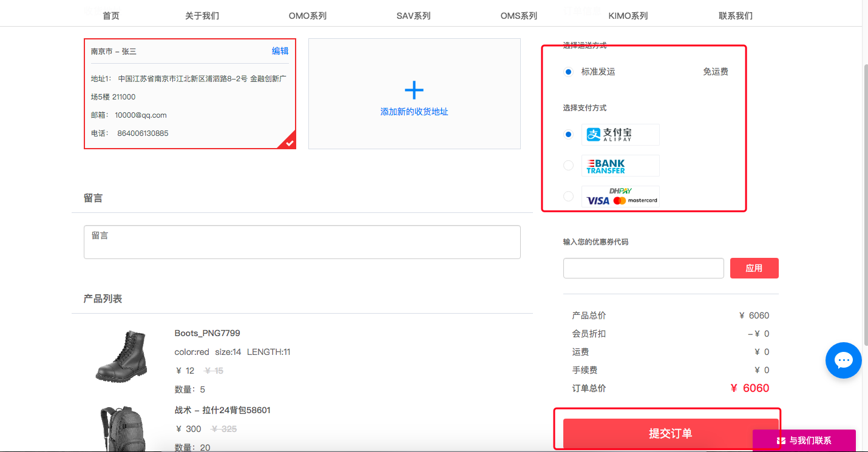868x452 pixels.
Task: Select the Alipay payment logo
Action: (620, 134)
